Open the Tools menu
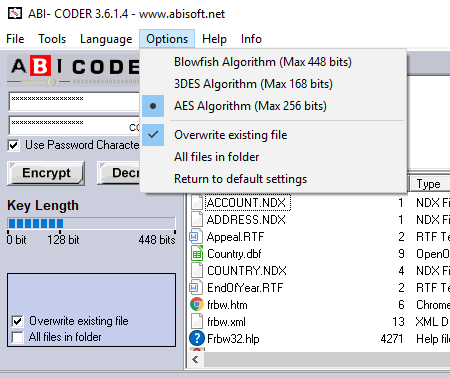The width and height of the screenshot is (450, 378). (52, 39)
